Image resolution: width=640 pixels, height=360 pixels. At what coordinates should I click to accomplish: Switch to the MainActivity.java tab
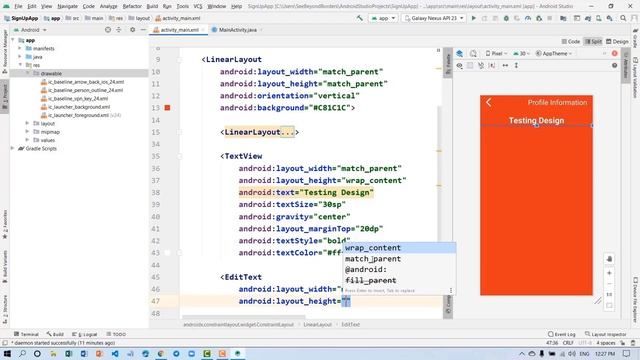(238, 30)
